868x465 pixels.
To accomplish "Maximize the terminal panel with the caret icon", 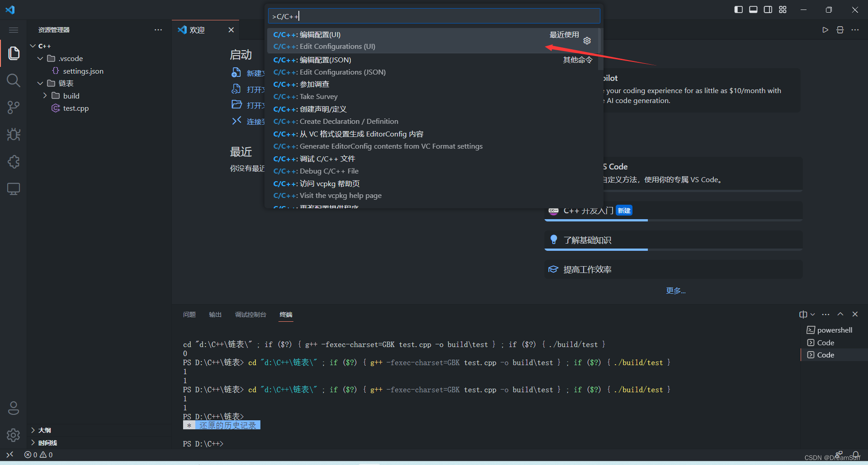I will tap(840, 314).
